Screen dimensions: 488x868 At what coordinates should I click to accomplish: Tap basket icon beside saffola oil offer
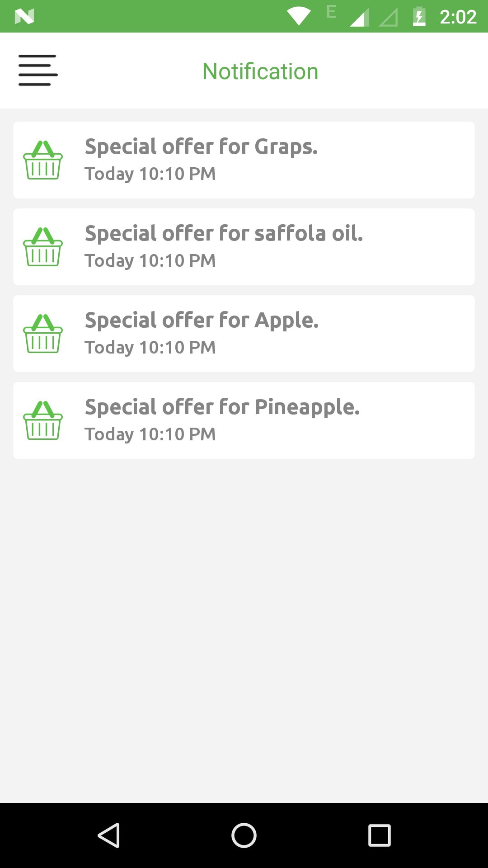[x=43, y=247]
